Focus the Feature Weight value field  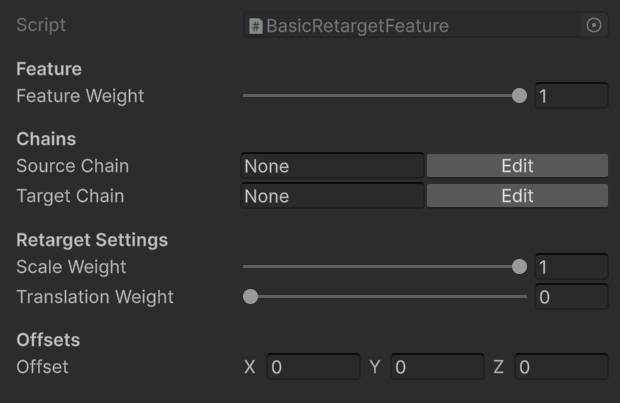571,96
